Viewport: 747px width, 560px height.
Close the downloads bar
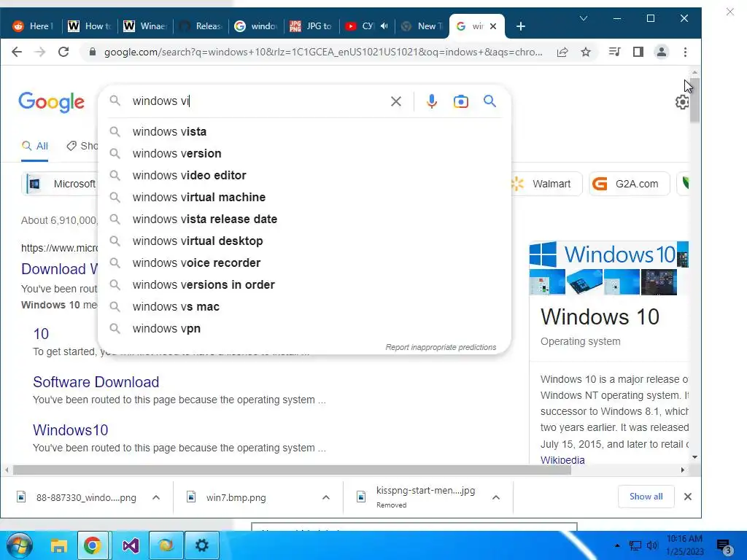coord(687,497)
